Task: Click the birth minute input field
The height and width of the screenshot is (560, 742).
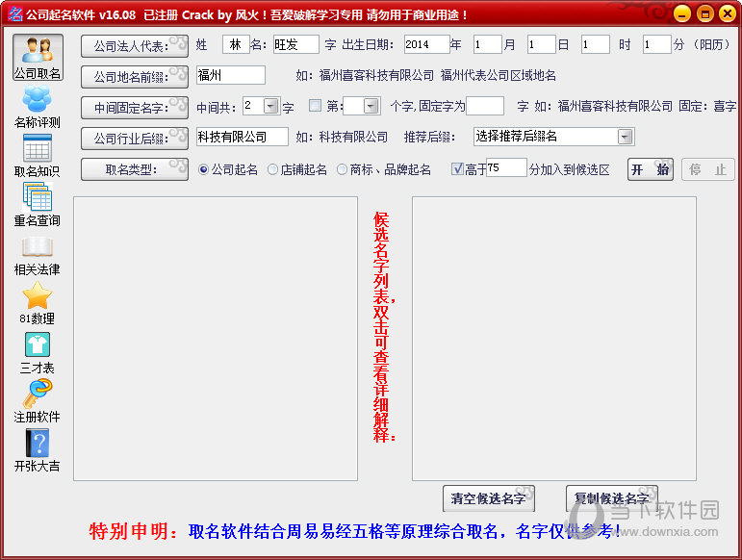Action: pos(656,44)
